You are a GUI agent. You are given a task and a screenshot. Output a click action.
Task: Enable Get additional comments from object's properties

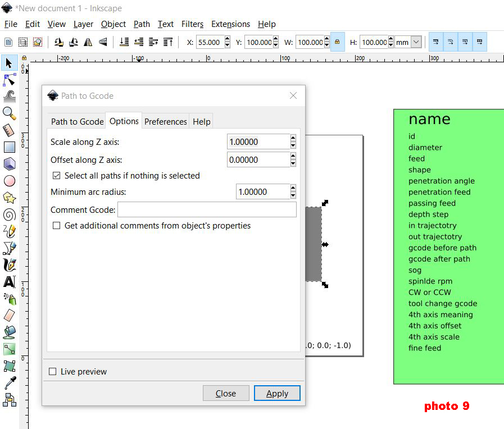click(57, 226)
